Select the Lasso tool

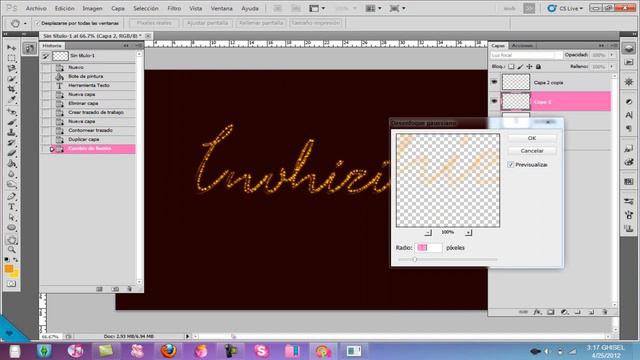(x=11, y=68)
